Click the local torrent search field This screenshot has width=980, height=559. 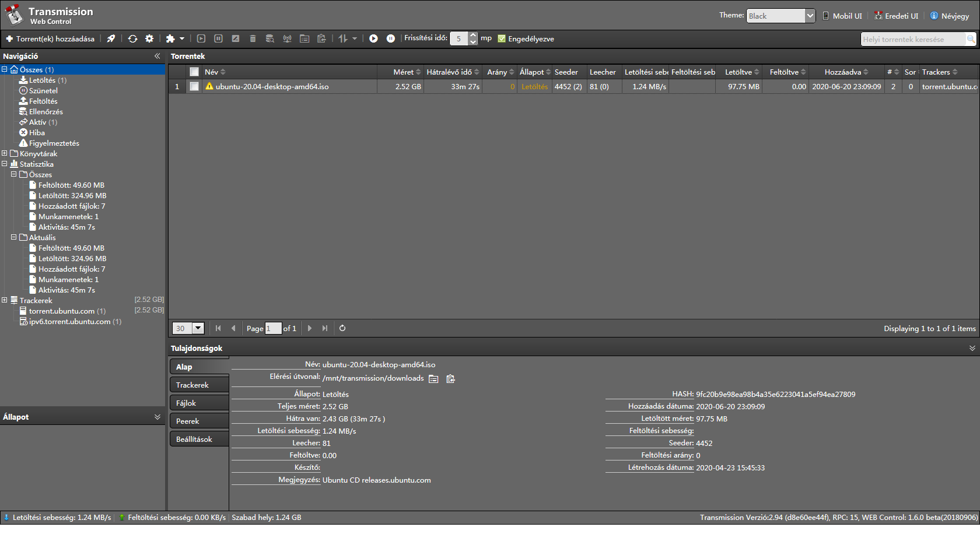(x=914, y=39)
